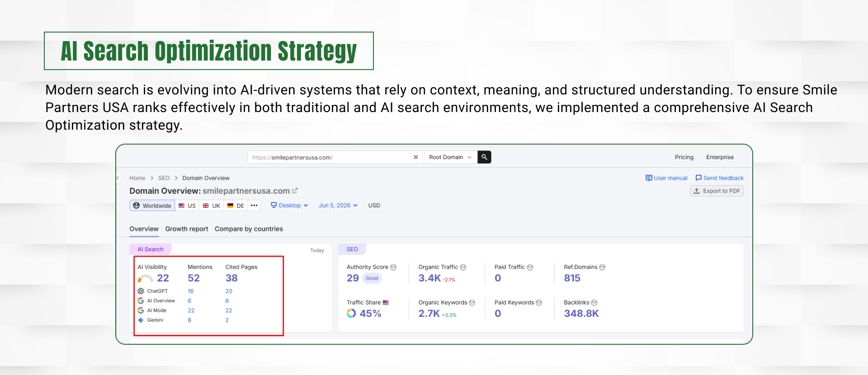Click the USD currency label
Viewport: 868px width, 375px height.
tap(374, 205)
